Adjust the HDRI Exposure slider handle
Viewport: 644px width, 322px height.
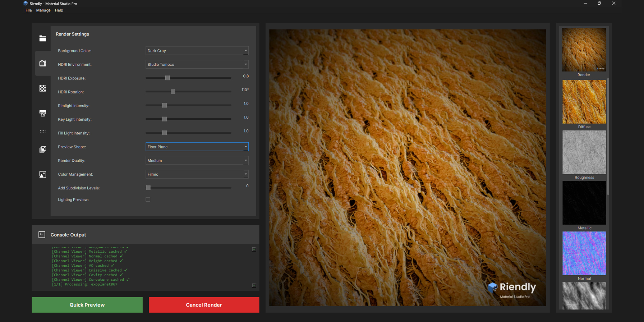(167, 78)
